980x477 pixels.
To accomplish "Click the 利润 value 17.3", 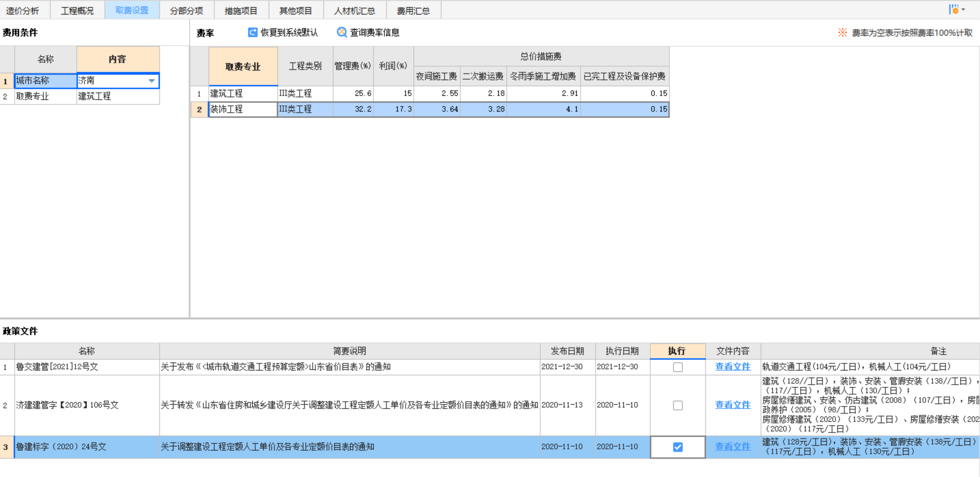I will pos(394,109).
